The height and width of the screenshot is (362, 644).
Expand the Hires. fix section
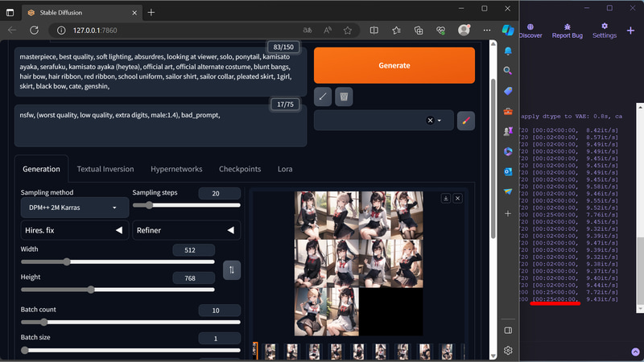click(x=74, y=230)
